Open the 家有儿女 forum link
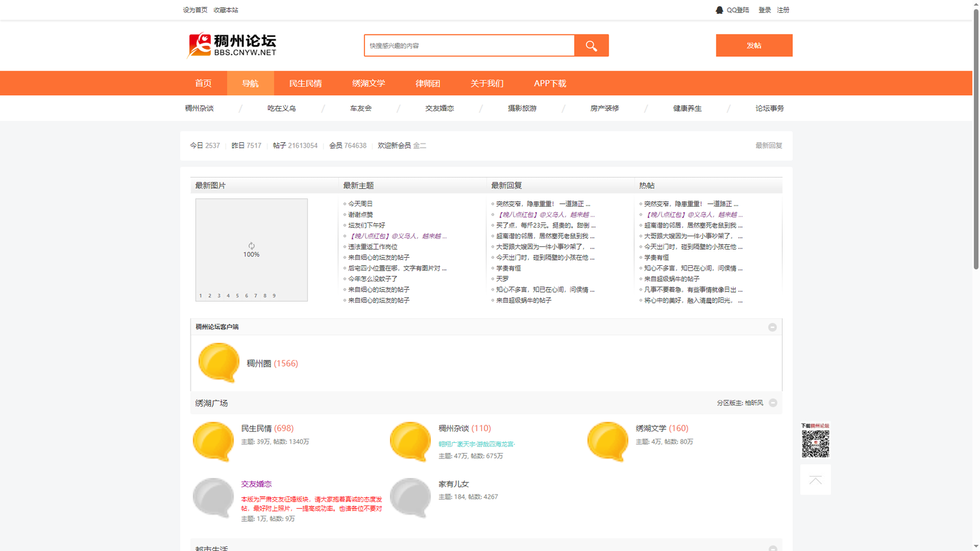This screenshot has height=551, width=980. [x=454, y=484]
